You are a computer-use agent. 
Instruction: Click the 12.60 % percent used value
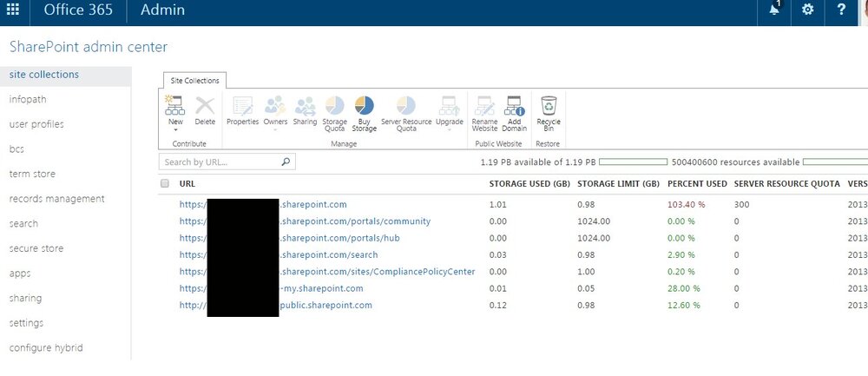click(684, 305)
